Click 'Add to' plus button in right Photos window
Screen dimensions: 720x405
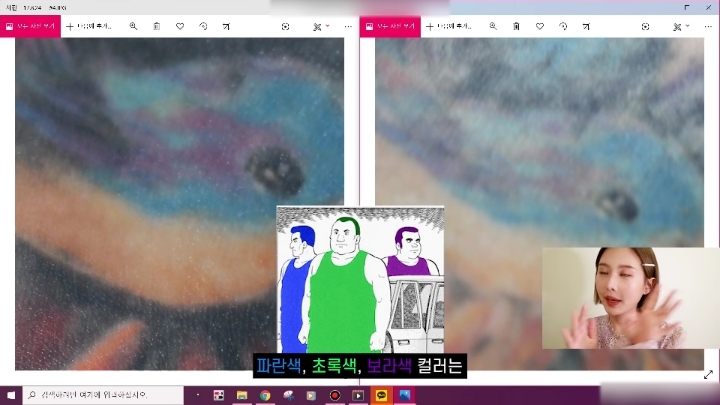point(449,27)
